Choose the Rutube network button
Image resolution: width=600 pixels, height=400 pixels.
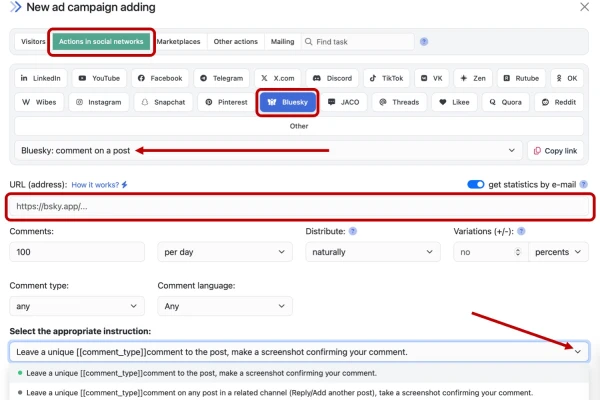pyautogui.click(x=521, y=78)
